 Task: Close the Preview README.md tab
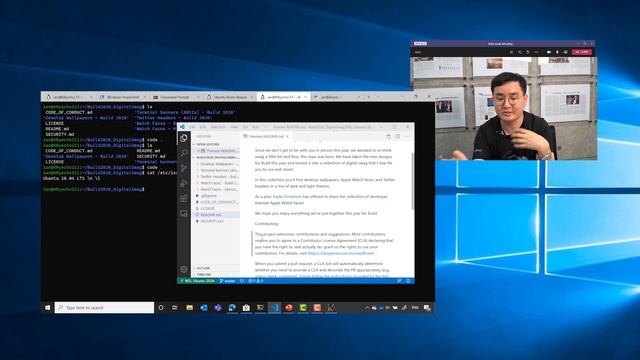(x=287, y=136)
